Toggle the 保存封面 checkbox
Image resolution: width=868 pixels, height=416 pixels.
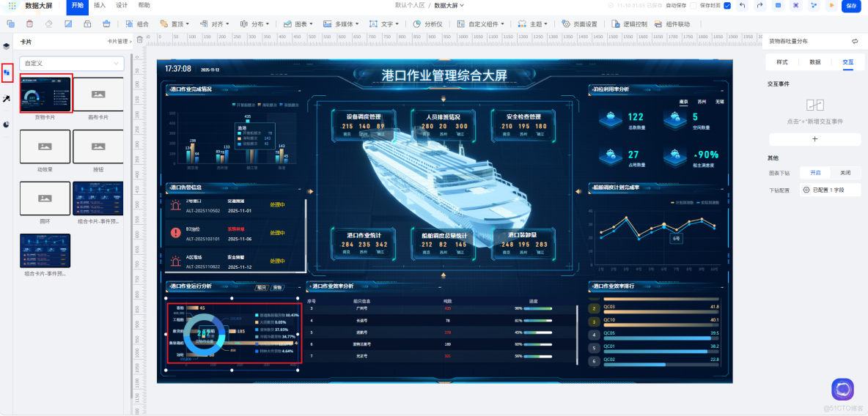point(727,6)
